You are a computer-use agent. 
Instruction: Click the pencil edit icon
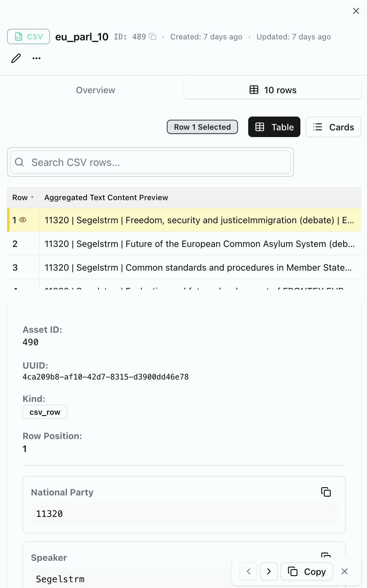tap(16, 58)
